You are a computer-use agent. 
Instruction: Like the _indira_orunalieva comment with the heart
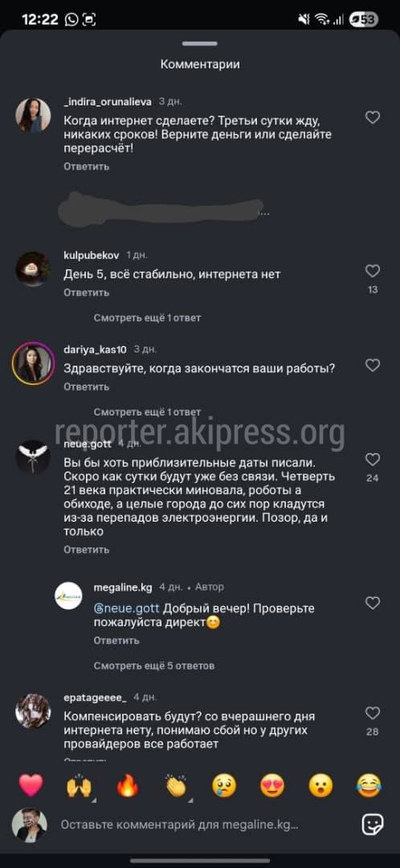pos(373,117)
